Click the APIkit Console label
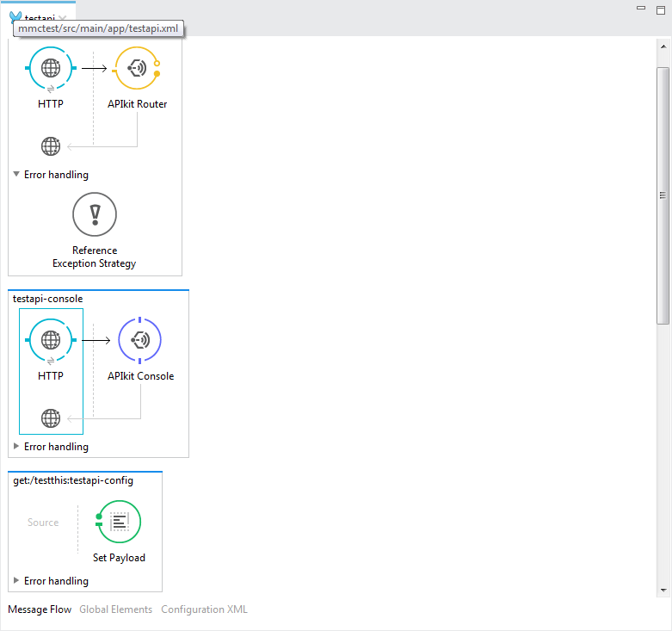The image size is (672, 631). (x=140, y=376)
